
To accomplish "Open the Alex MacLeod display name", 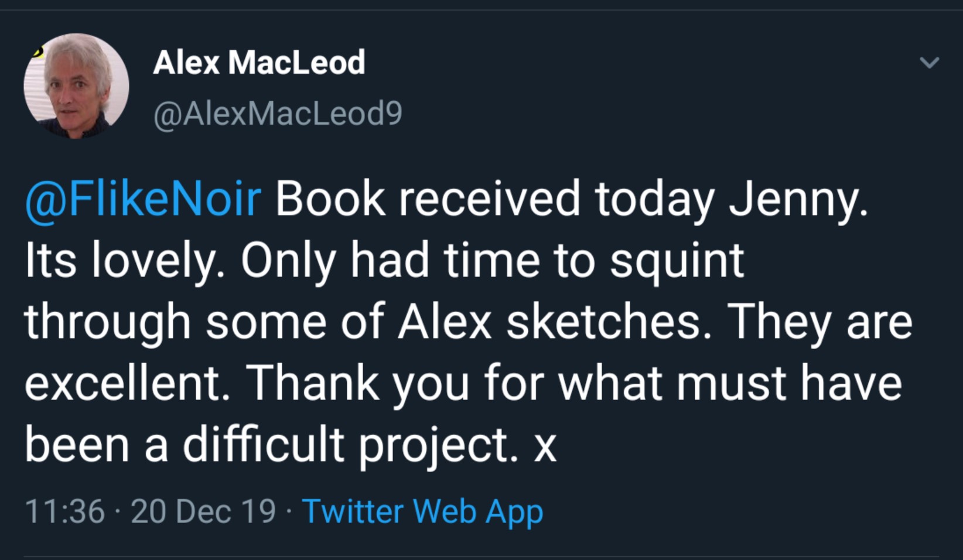I will click(259, 62).
